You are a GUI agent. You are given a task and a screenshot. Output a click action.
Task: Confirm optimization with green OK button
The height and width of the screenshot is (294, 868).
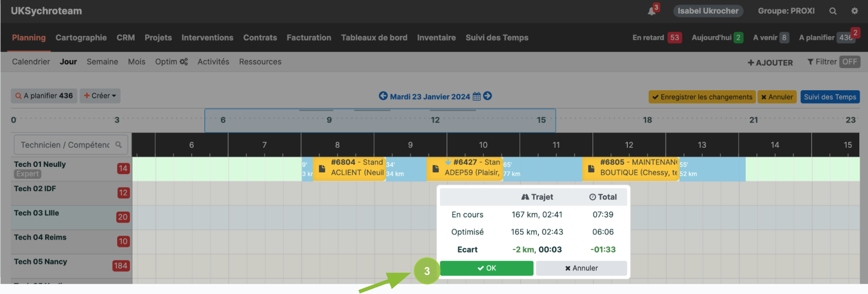[x=486, y=268]
